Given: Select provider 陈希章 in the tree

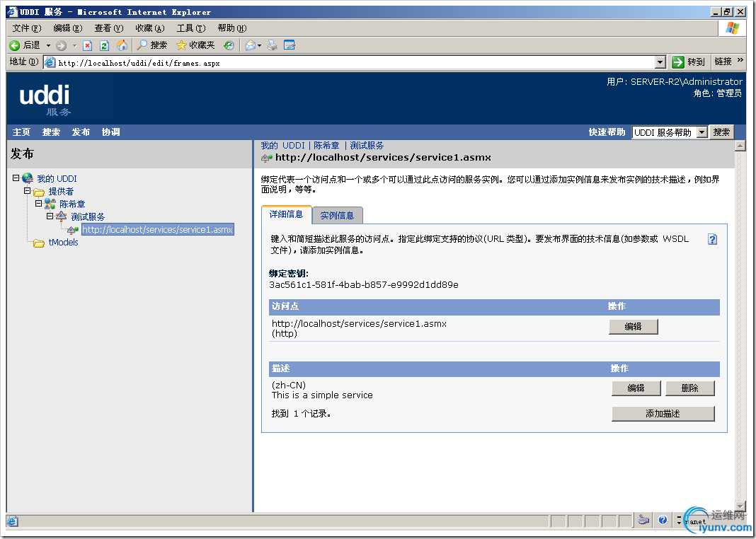Looking at the screenshot, I should 72,204.
